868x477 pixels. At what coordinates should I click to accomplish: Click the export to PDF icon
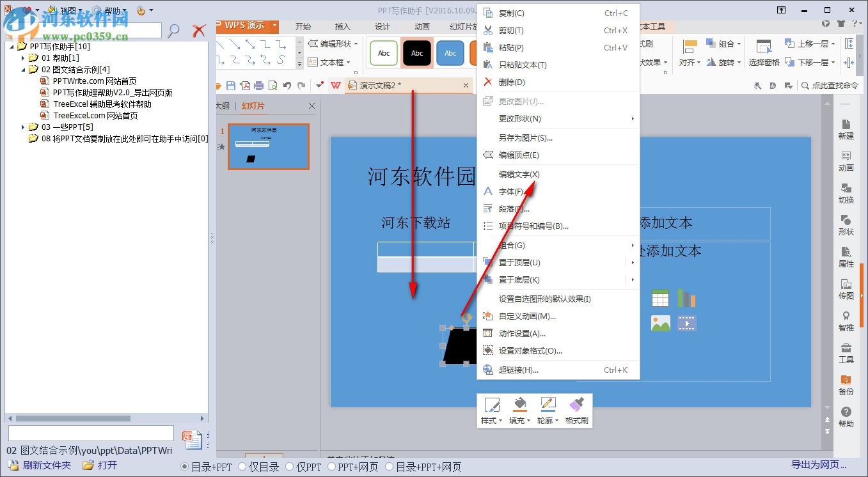click(245, 86)
